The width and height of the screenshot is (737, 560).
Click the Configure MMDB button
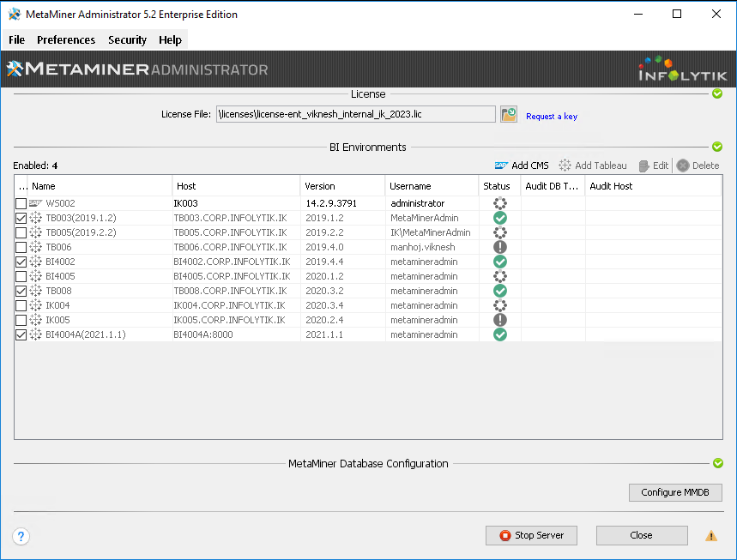tap(675, 492)
